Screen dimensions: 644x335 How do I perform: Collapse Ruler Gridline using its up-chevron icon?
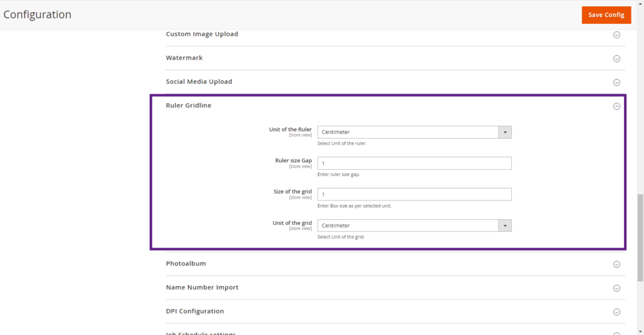pos(616,106)
